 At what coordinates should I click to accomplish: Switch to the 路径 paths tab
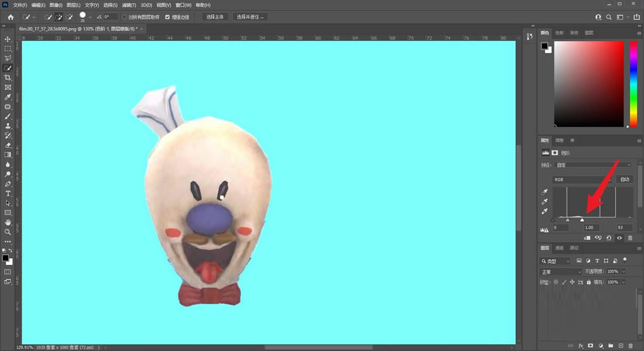[574, 248]
